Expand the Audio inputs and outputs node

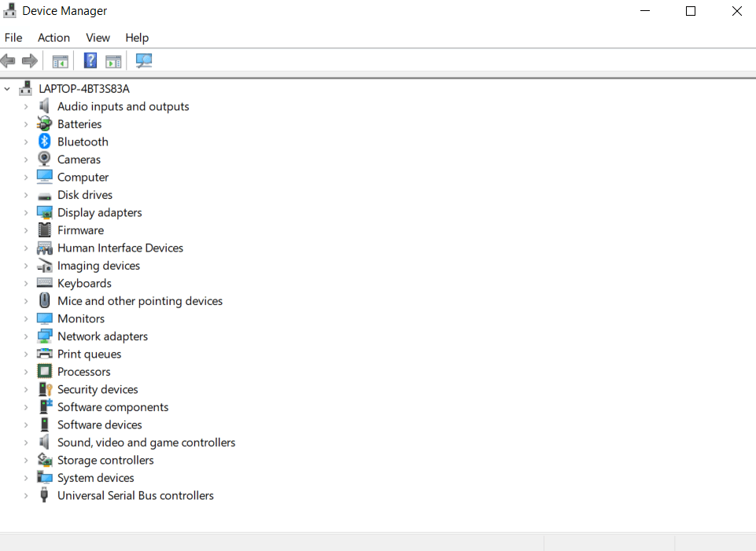pyautogui.click(x=26, y=106)
